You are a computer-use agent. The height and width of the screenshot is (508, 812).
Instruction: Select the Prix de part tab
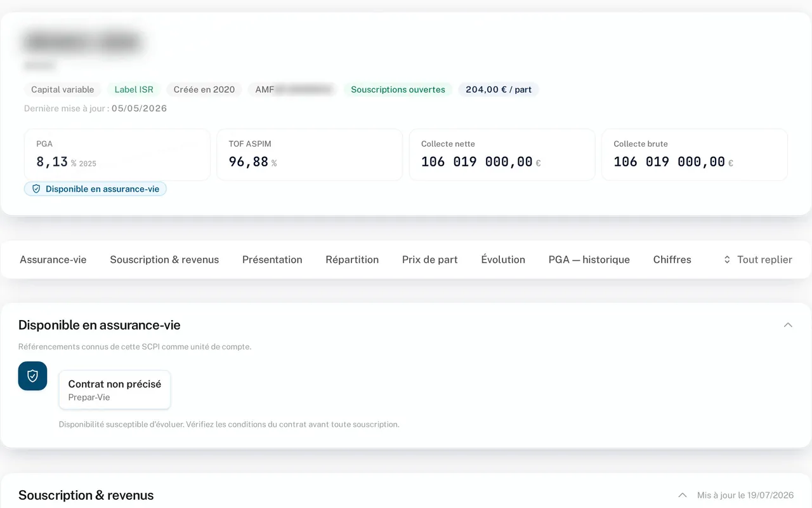430,260
